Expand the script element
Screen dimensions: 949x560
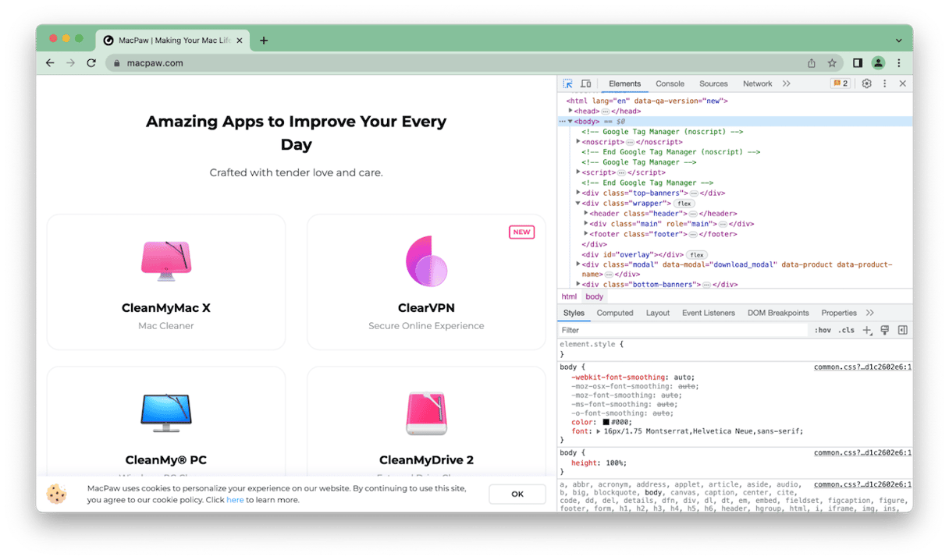click(x=578, y=172)
